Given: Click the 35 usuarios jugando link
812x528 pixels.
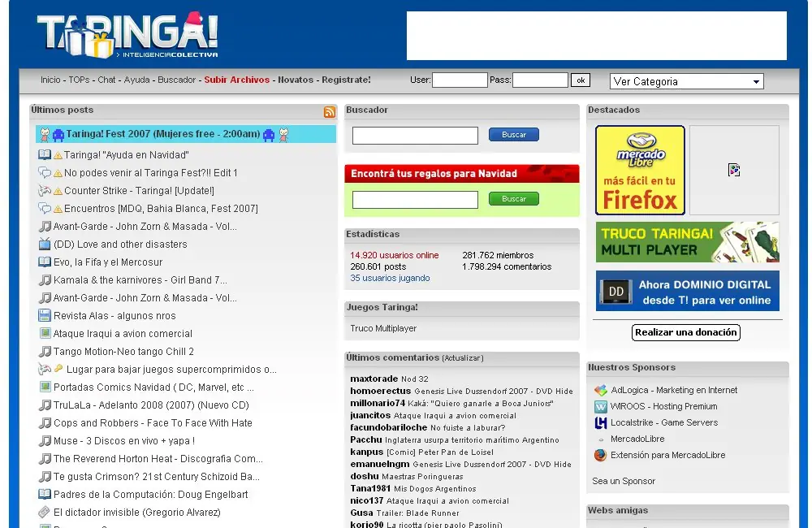Looking at the screenshot, I should 390,279.
